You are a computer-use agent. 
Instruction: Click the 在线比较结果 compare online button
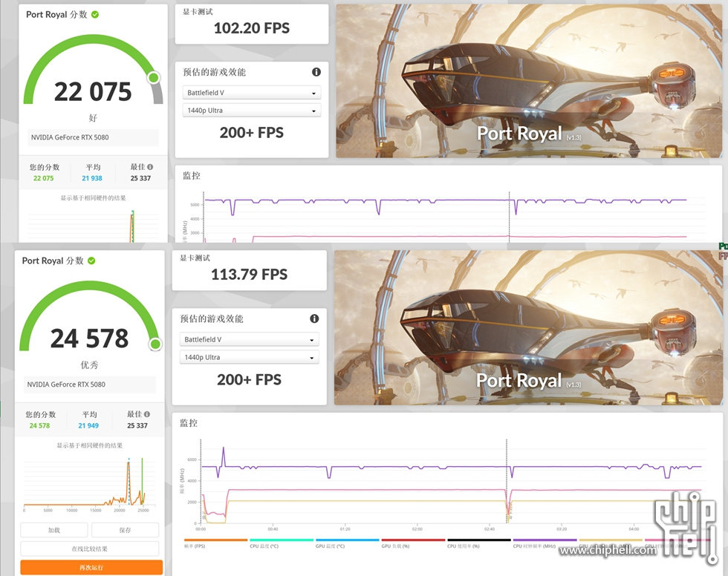pos(90,549)
